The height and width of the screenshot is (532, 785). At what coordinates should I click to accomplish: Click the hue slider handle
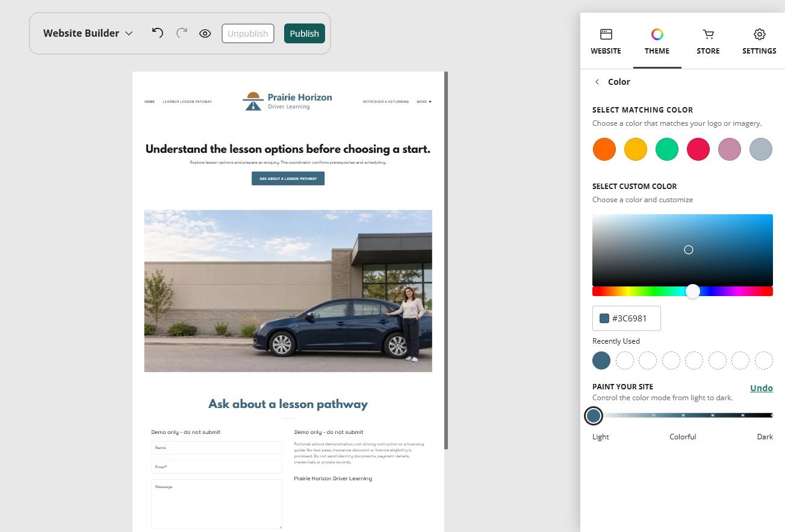point(693,291)
